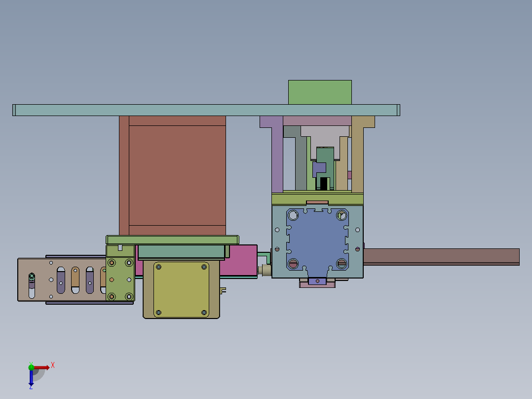This screenshot has height=399, width=532.
Task: Click the green Y axis dot on the triad
Action: (31, 367)
